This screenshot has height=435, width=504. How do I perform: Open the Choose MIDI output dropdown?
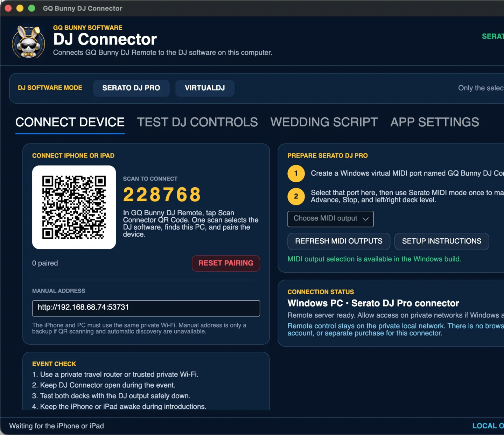[x=330, y=219]
